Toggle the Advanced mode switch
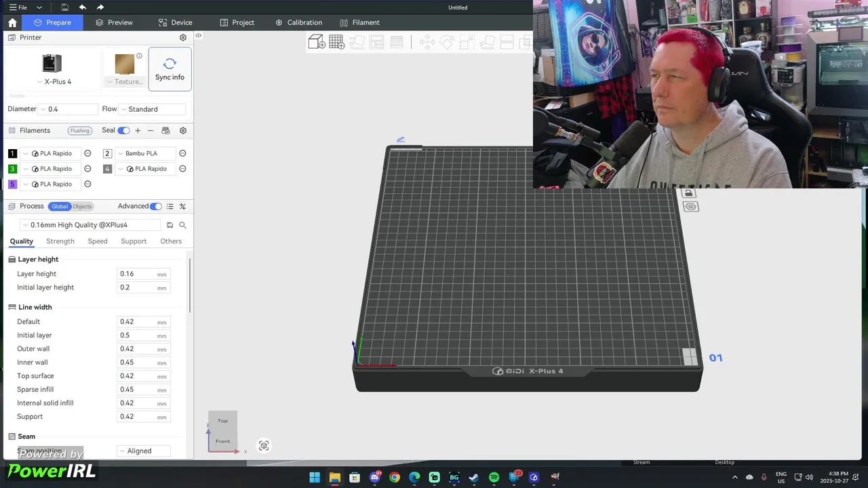 [x=156, y=206]
